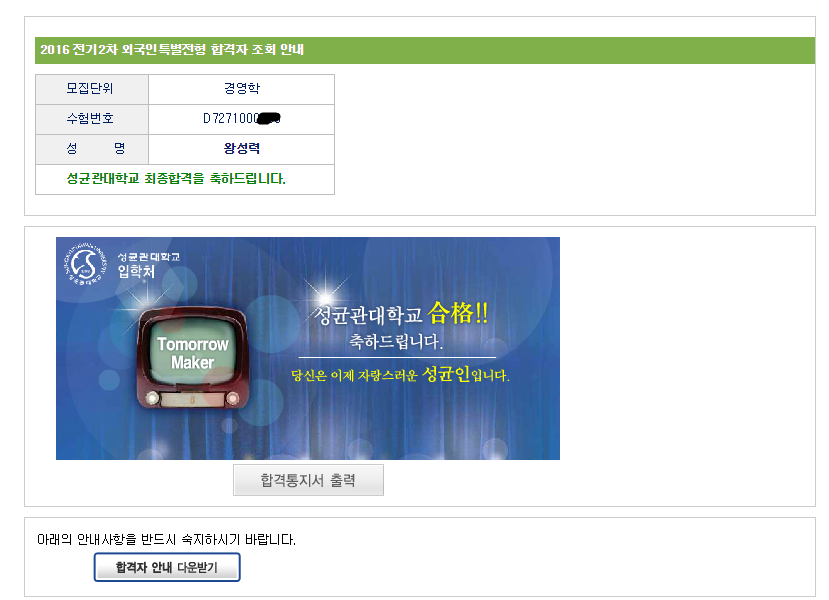Click the 성균관대학교 合格!! banner headline
The image size is (829, 600).
point(401,313)
